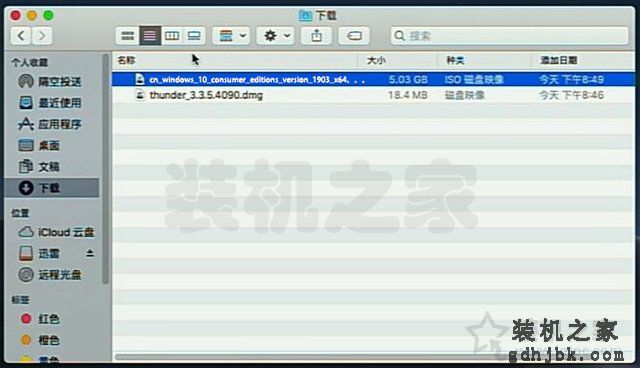Image resolution: width=640 pixels, height=368 pixels.
Task: Click the ISO file icon in first row
Action: (x=140, y=79)
